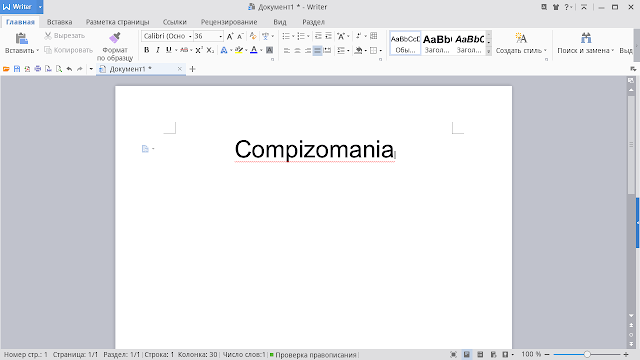The height and width of the screenshot is (360, 640).
Task: Apply superscript formatting
Action: (199, 50)
